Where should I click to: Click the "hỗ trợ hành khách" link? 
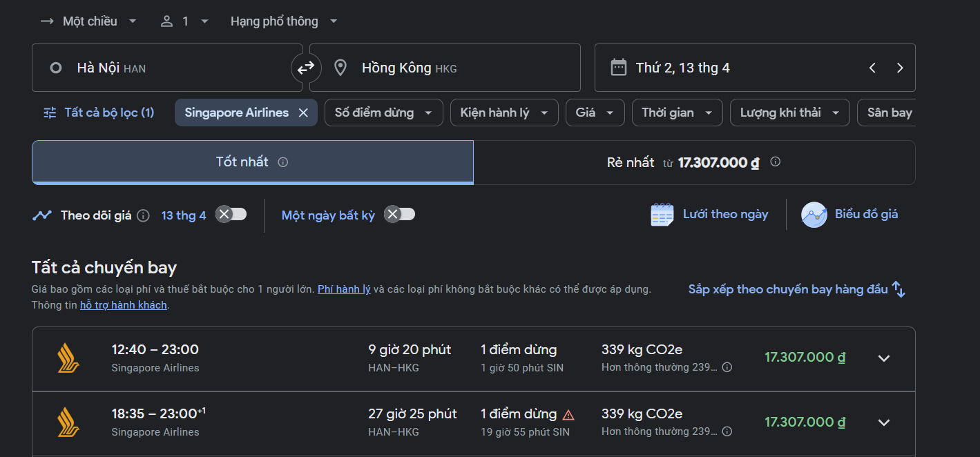[123, 304]
